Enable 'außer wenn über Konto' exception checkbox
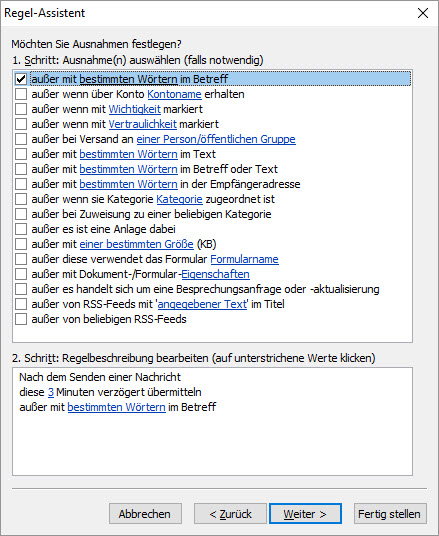The image size is (439, 536). (x=21, y=94)
